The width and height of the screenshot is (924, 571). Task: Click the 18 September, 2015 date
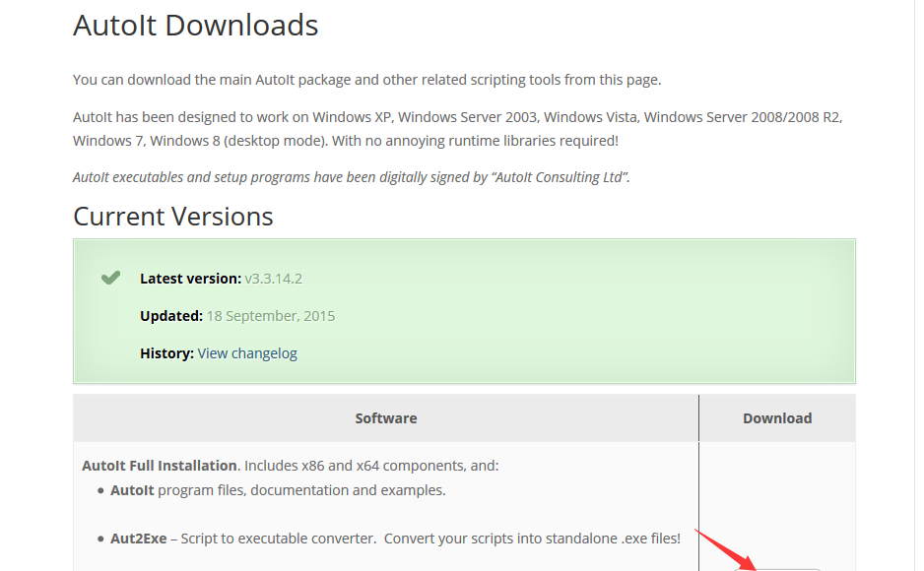[271, 316]
